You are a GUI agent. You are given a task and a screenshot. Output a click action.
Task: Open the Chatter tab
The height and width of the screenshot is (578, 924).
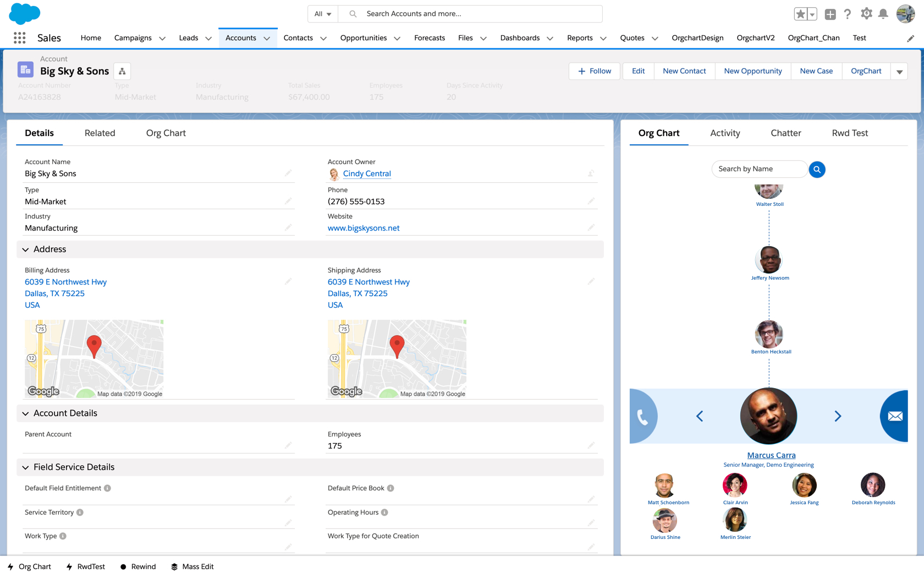coord(785,133)
